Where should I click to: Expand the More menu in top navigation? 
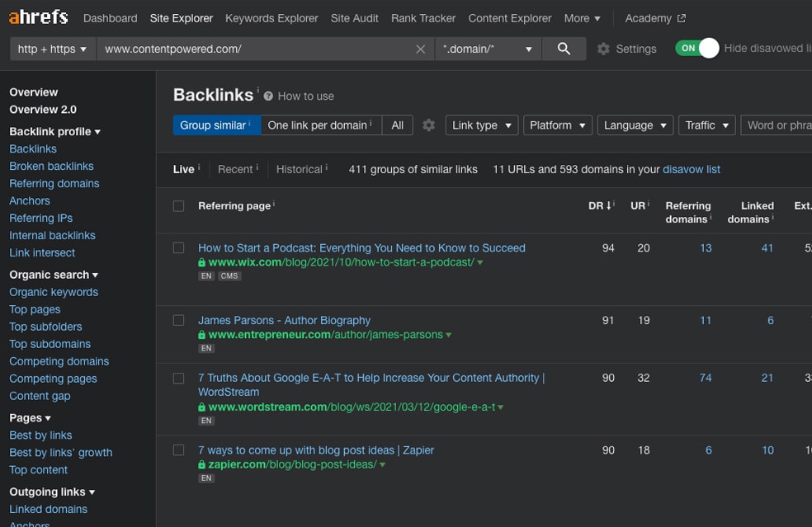pyautogui.click(x=582, y=18)
